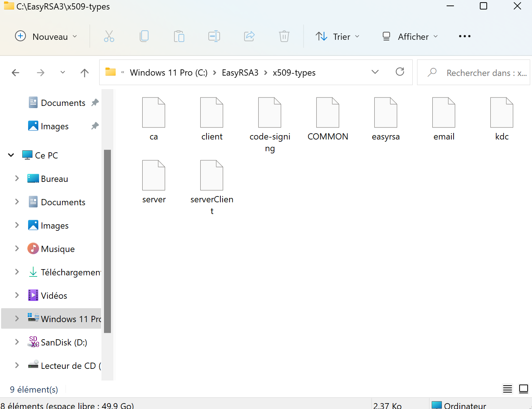Click EasyRSA3 in the address path
This screenshot has height=409, width=532.
coord(240,73)
